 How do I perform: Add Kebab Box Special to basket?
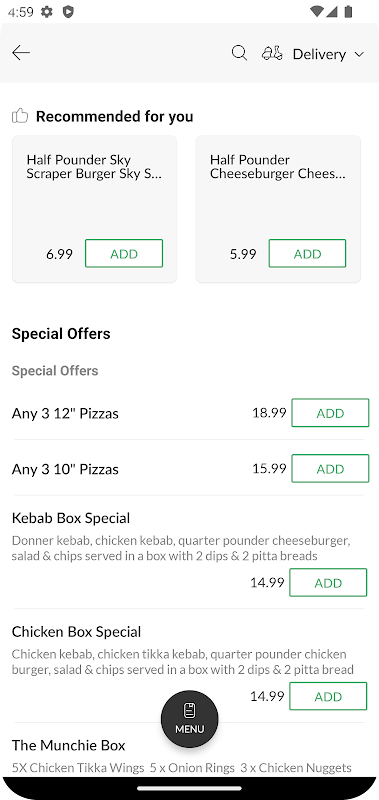tap(328, 582)
